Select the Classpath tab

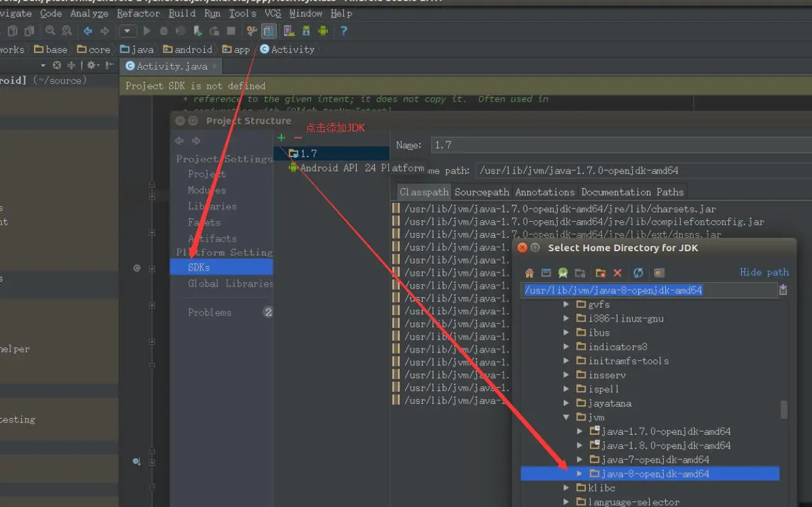424,192
